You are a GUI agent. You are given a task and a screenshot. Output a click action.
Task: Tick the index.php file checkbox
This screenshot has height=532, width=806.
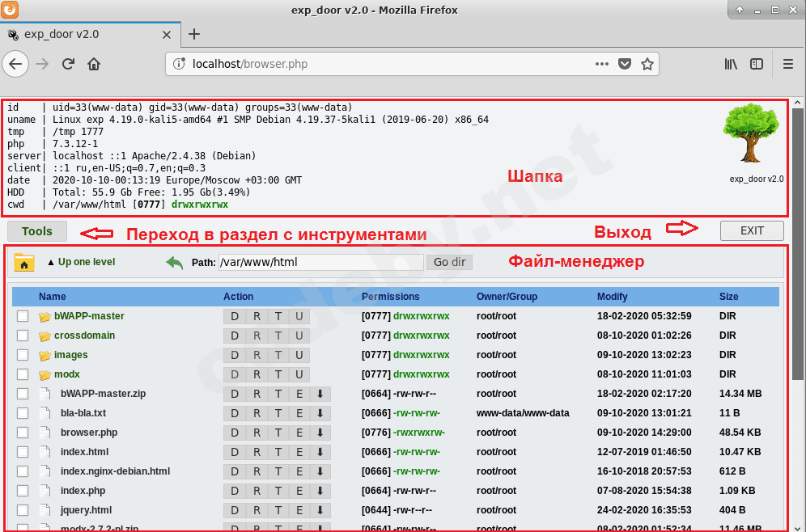coord(23,491)
